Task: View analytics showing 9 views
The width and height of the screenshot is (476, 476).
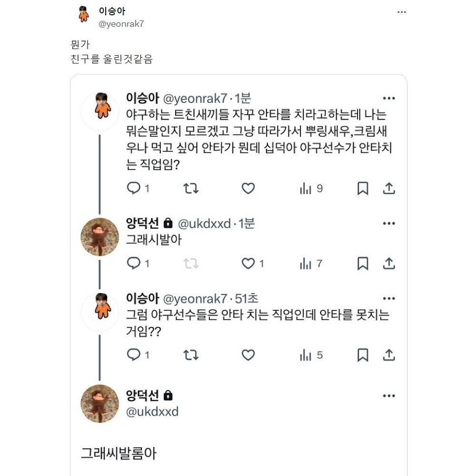Action: (x=311, y=188)
